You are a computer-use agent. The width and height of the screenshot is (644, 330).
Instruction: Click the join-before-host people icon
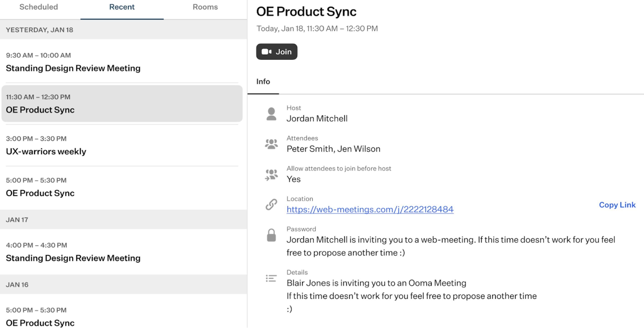(x=271, y=175)
